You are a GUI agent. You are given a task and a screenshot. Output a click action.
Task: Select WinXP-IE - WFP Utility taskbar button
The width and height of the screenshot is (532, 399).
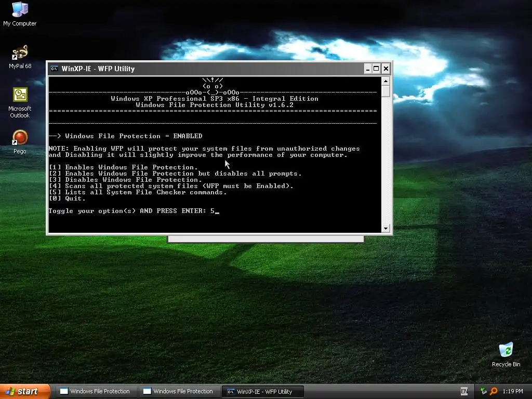pos(262,392)
